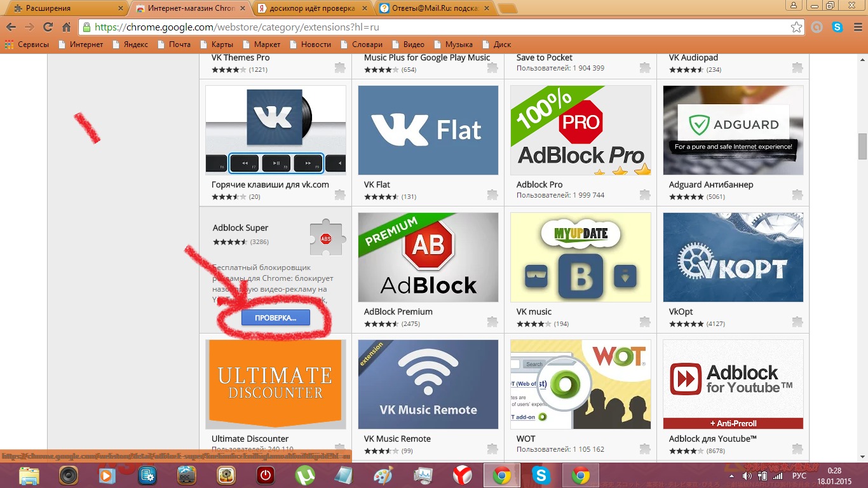Click the puzzle icon on VK music card
The height and width of the screenshot is (488, 868).
tap(645, 322)
